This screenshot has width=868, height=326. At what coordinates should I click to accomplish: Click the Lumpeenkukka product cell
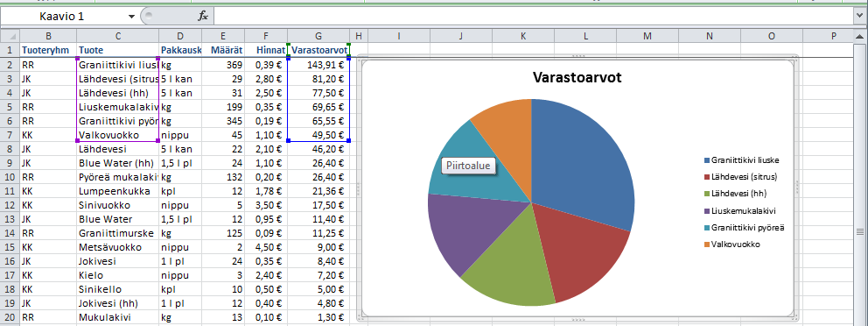click(118, 191)
